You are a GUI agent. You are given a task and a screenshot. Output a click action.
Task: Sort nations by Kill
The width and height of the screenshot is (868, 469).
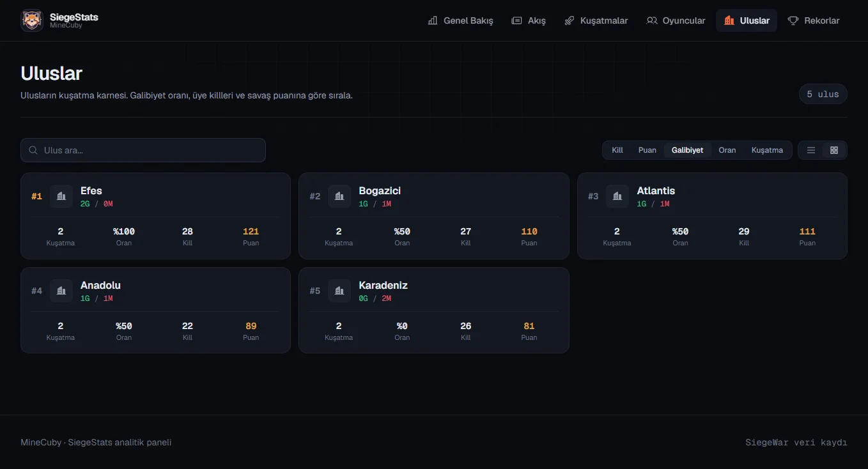617,150
